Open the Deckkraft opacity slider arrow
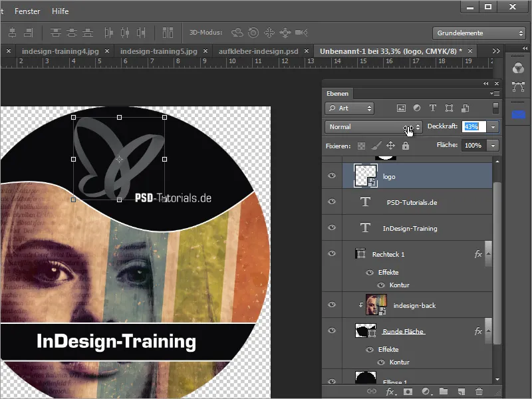This screenshot has height=399, width=532. point(493,127)
